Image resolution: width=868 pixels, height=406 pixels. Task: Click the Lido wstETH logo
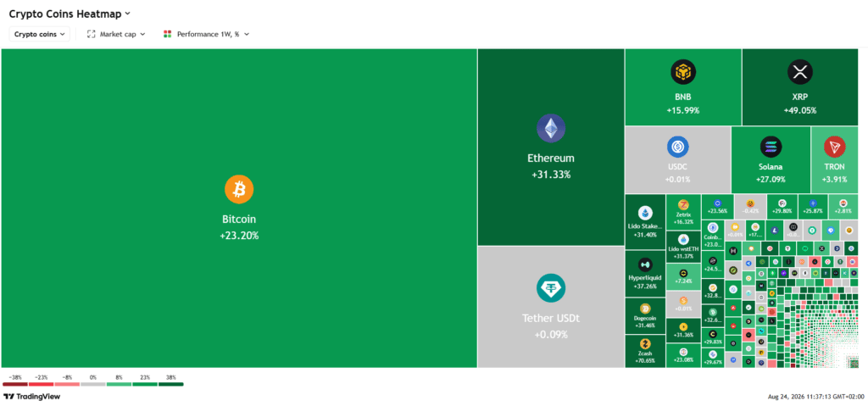pos(683,239)
